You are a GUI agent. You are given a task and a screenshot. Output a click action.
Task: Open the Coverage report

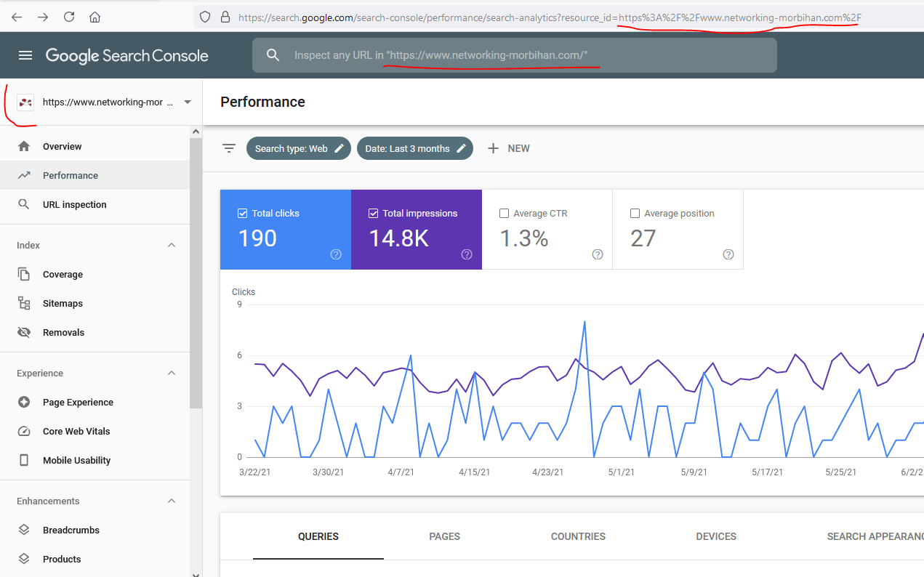coord(95,274)
